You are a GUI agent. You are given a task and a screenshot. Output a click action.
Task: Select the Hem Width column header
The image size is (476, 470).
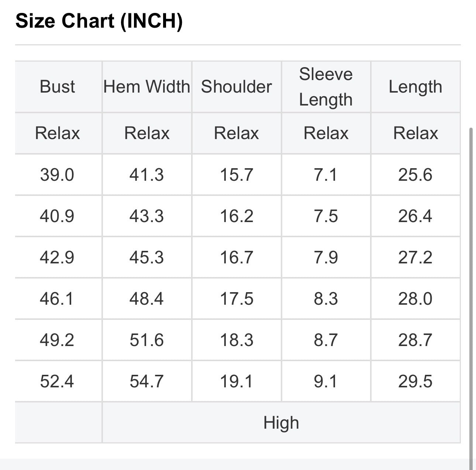[x=147, y=87]
